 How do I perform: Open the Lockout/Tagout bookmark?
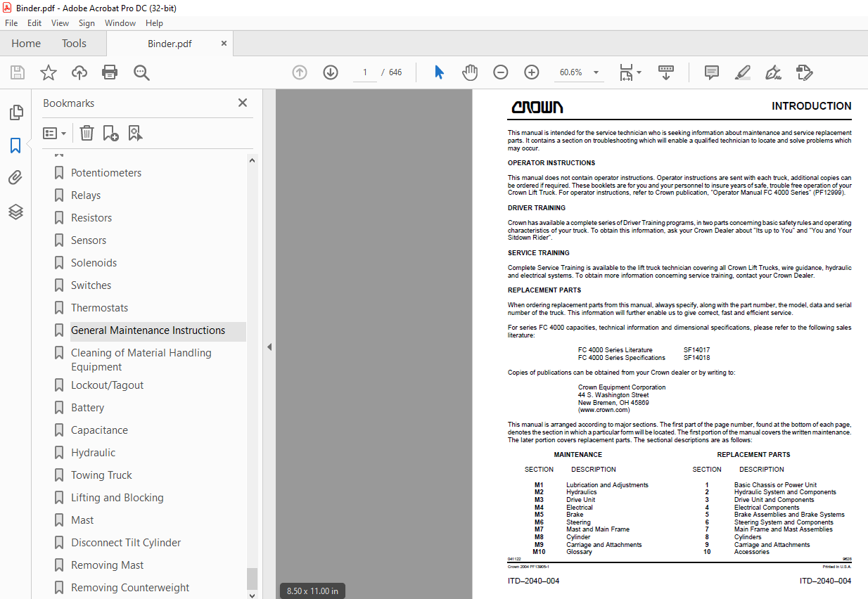107,385
